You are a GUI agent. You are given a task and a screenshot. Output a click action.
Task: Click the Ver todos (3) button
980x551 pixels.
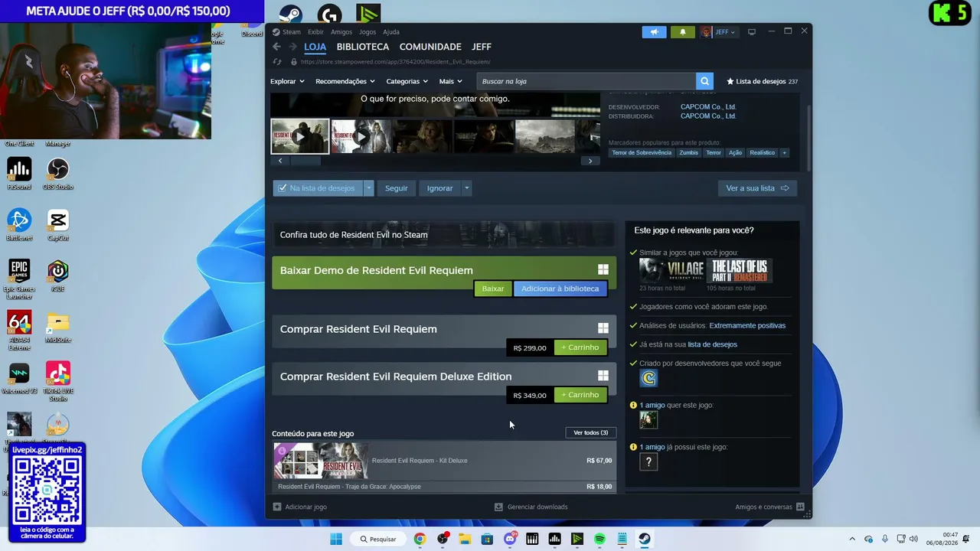click(x=591, y=432)
